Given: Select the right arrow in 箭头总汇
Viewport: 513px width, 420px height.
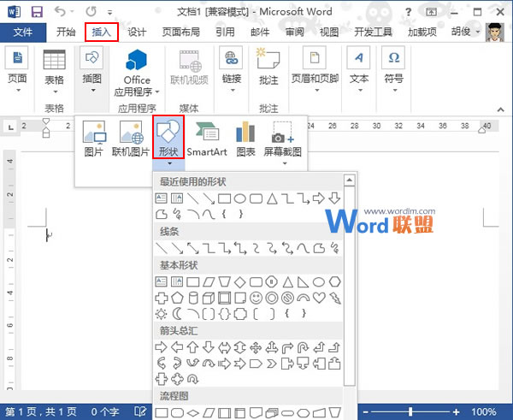Looking at the screenshot, I should 161,347.
